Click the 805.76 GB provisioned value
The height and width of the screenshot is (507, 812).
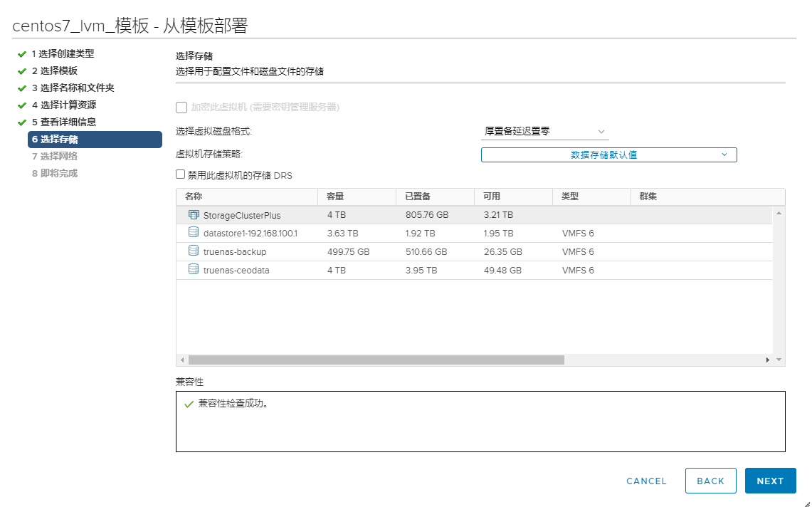coord(427,214)
